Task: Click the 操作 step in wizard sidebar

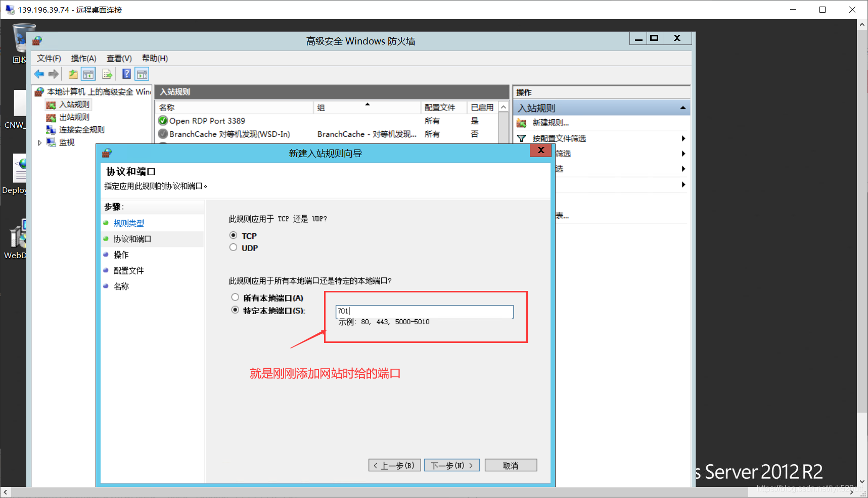Action: coord(121,255)
